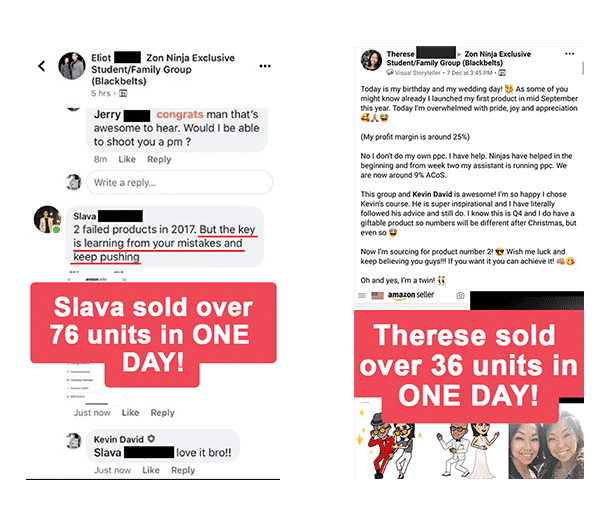Click Slava's avatar with green online dot
Viewport: 611px width, 525px height.
pos(47,219)
